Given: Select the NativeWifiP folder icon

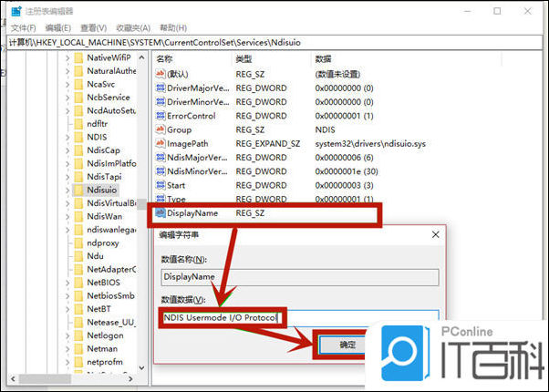Looking at the screenshot, I should click(78, 57).
